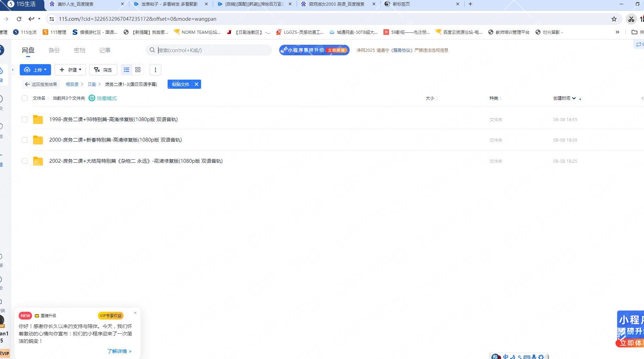644x359 pixels.
Task: Check the checkbox for the 1998 folder
Action: 25,119
